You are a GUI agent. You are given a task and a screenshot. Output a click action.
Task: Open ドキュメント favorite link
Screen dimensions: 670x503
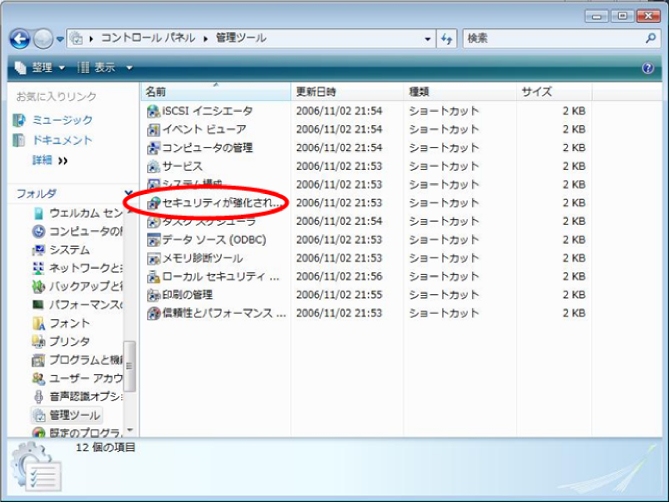62,140
